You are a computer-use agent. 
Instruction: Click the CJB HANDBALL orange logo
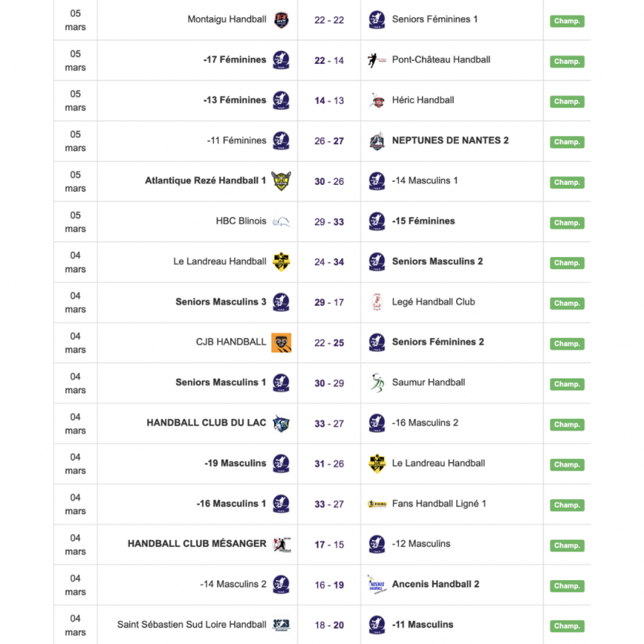click(282, 342)
